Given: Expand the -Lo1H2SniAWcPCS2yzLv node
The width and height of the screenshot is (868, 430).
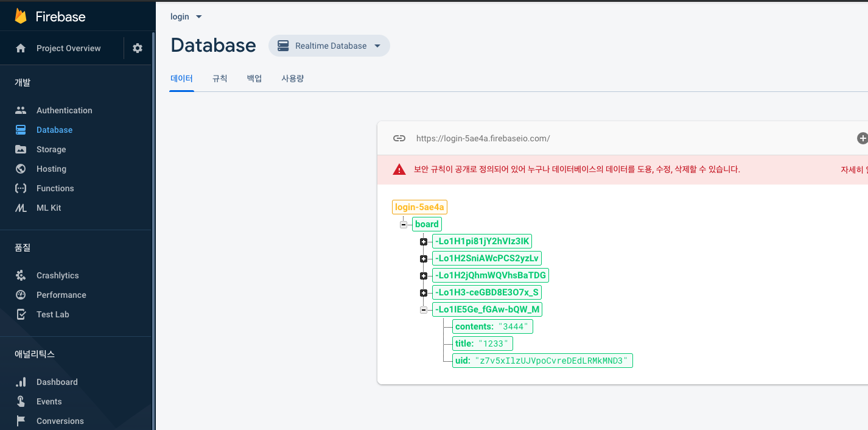Looking at the screenshot, I should [423, 259].
